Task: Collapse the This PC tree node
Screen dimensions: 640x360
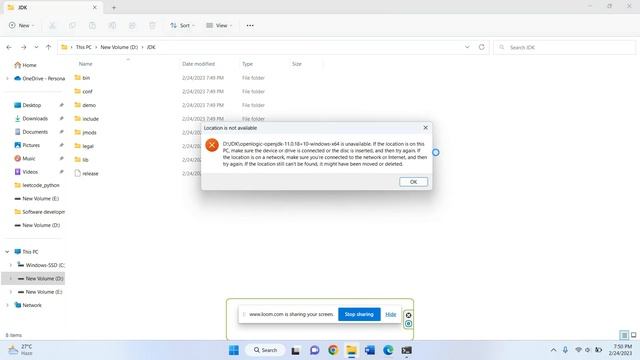Action: (7, 252)
